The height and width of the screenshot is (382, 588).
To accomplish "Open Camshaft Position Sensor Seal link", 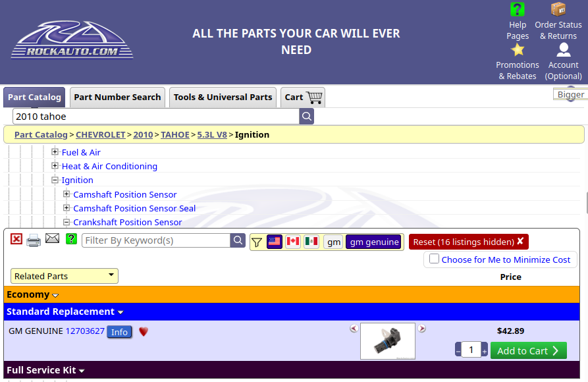I will [134, 208].
